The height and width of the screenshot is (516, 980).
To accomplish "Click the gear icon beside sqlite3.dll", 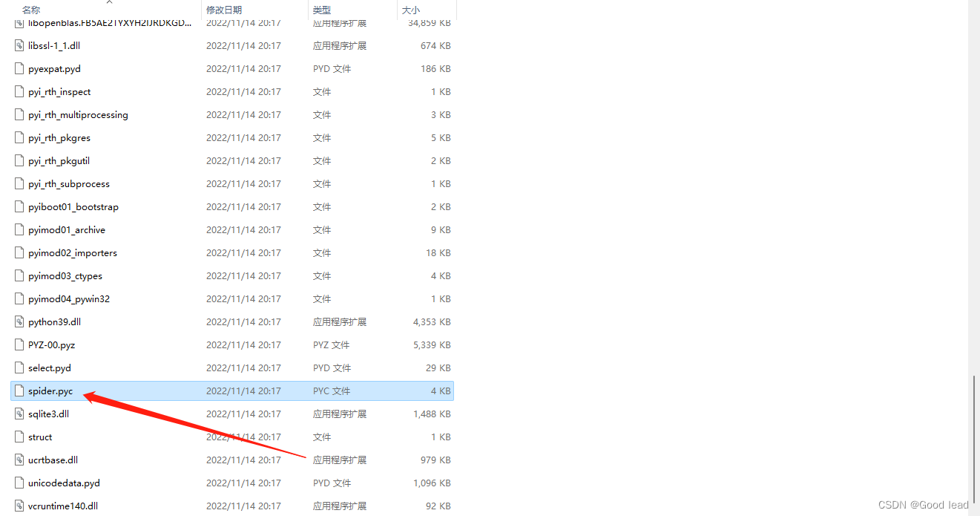I will point(18,414).
